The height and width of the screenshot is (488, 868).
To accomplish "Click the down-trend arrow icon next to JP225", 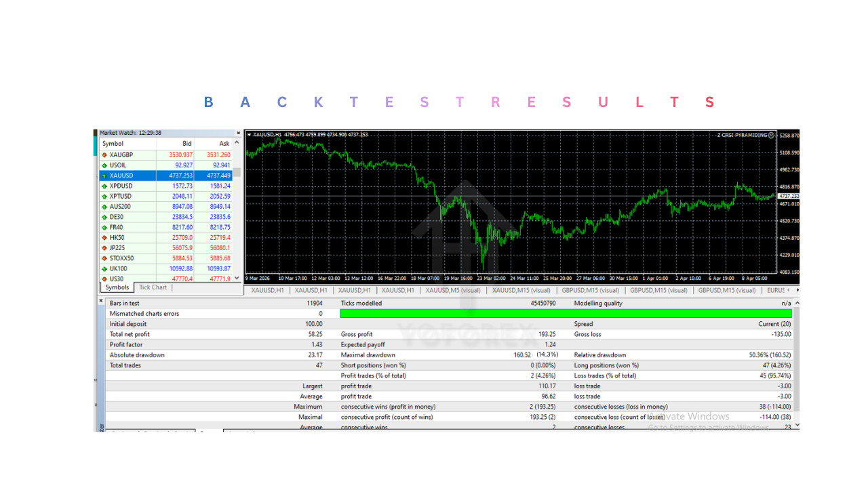I will pyautogui.click(x=104, y=247).
